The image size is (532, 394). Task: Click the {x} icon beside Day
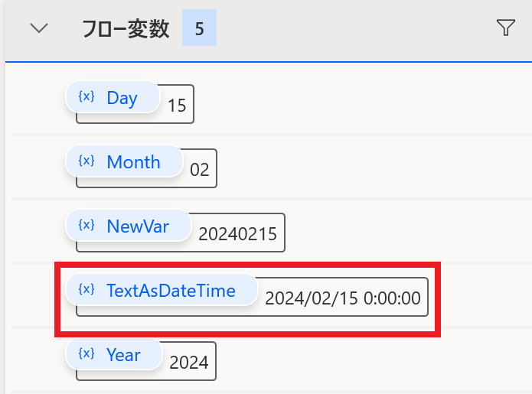(x=86, y=96)
